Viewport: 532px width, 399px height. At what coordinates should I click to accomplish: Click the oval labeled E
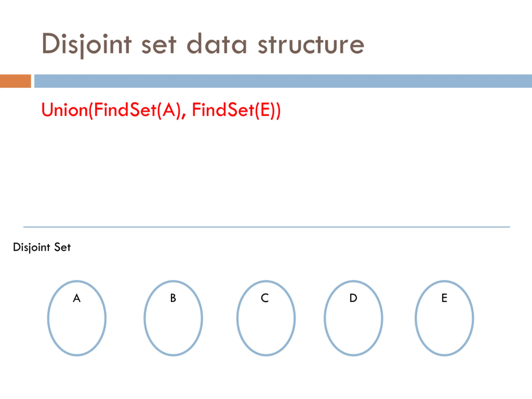click(x=444, y=318)
